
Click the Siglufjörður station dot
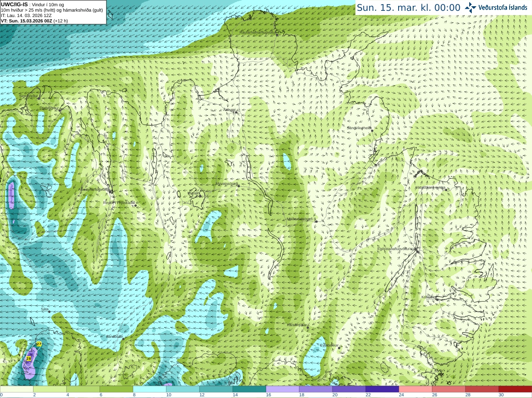[x=39, y=98]
